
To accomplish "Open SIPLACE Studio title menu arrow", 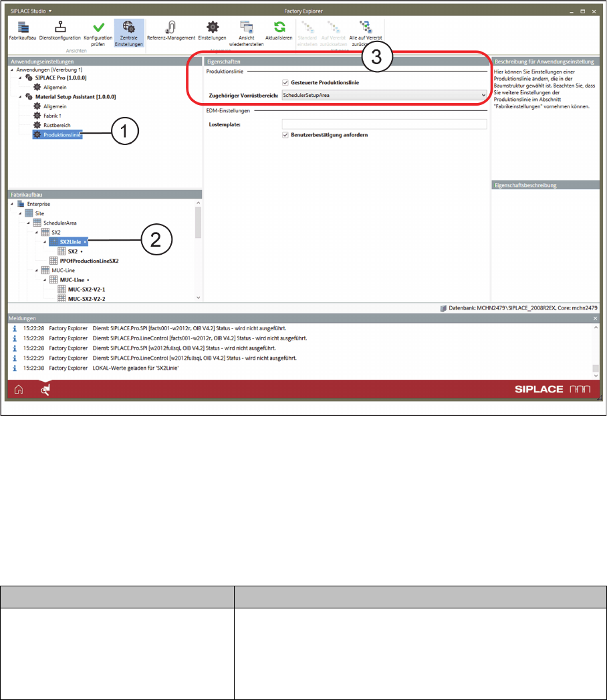I will coord(50,11).
